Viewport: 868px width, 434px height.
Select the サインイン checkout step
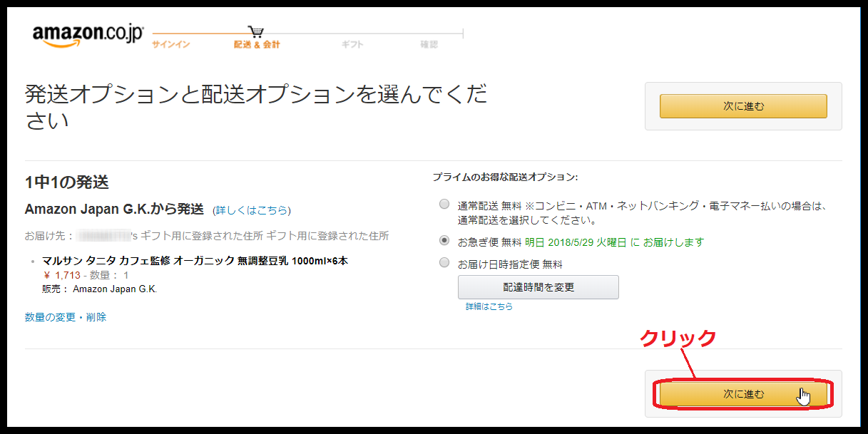(x=170, y=45)
